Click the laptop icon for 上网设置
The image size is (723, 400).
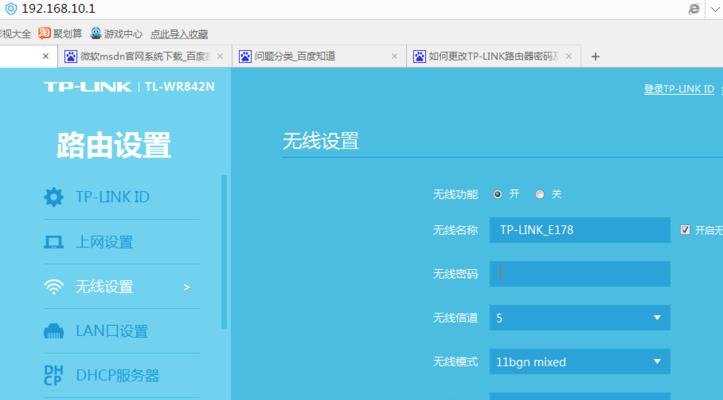click(x=53, y=242)
